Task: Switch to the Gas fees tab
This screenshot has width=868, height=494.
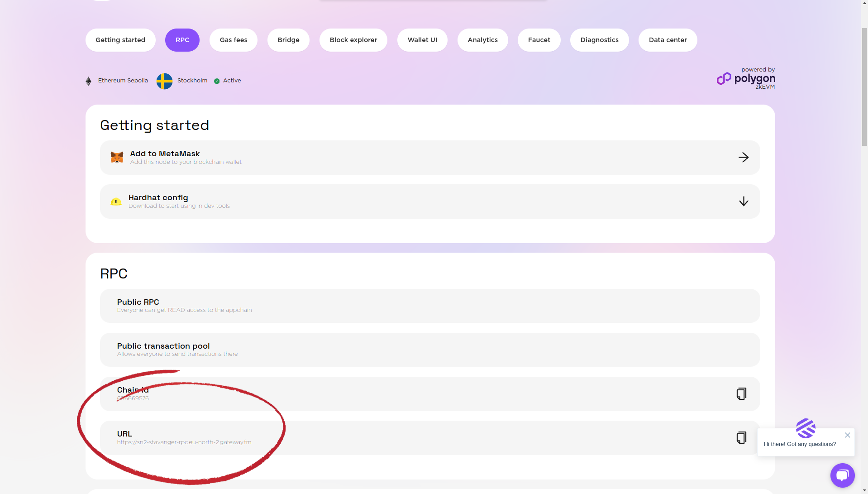Action: pos(233,40)
